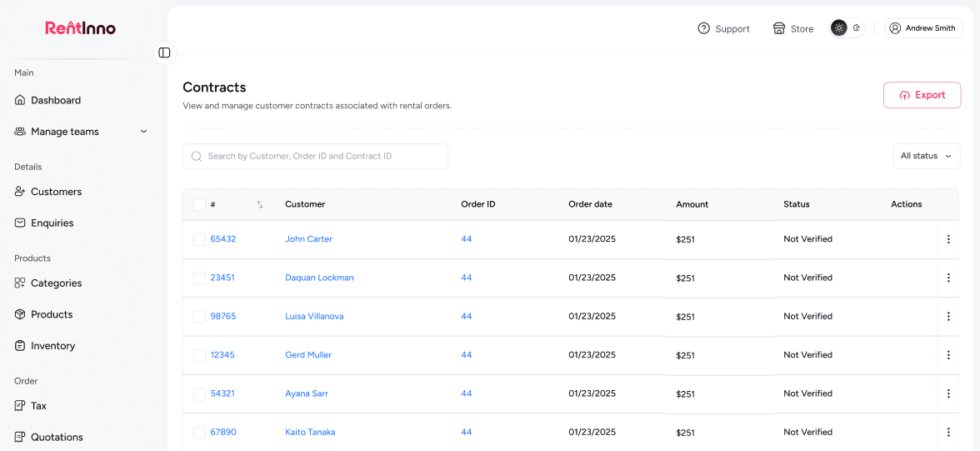This screenshot has width=980, height=451.
Task: Collapse the sidebar with the panel icon
Action: click(x=164, y=53)
